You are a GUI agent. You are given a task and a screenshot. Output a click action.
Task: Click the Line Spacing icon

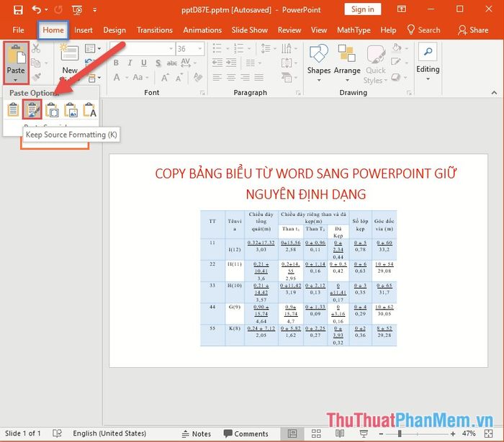click(266, 48)
